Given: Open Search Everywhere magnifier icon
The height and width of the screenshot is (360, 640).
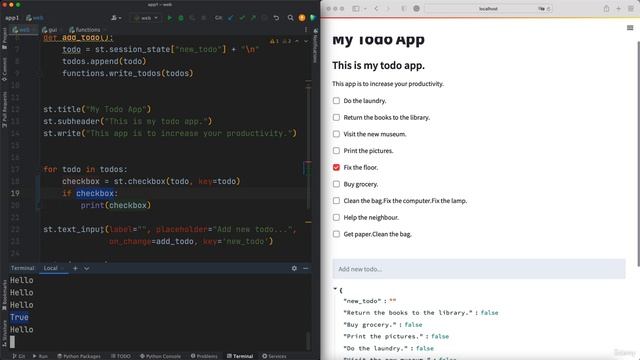Looking at the screenshot, I should point(290,18).
